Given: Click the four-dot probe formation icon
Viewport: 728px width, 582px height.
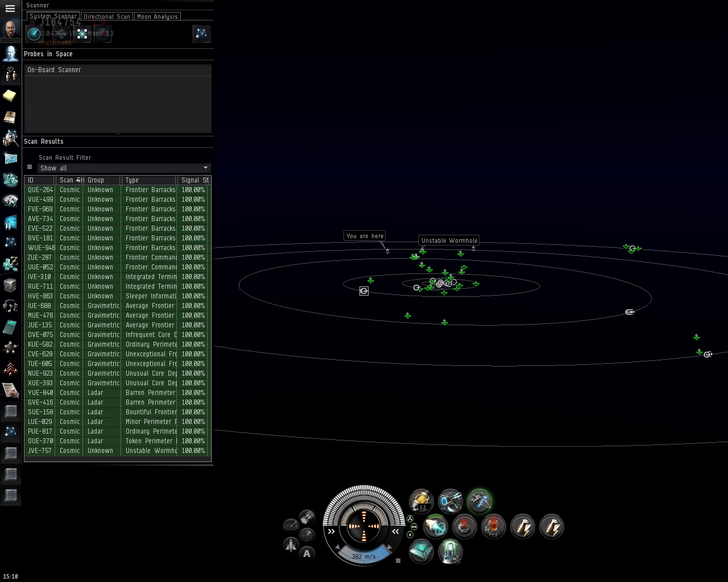Looking at the screenshot, I should click(82, 34).
